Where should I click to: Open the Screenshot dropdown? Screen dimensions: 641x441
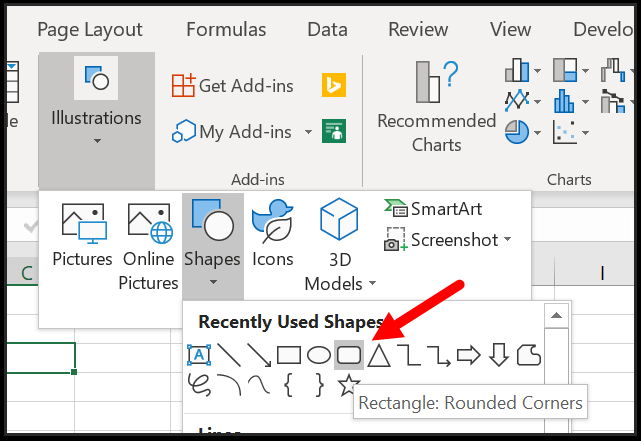click(x=448, y=240)
